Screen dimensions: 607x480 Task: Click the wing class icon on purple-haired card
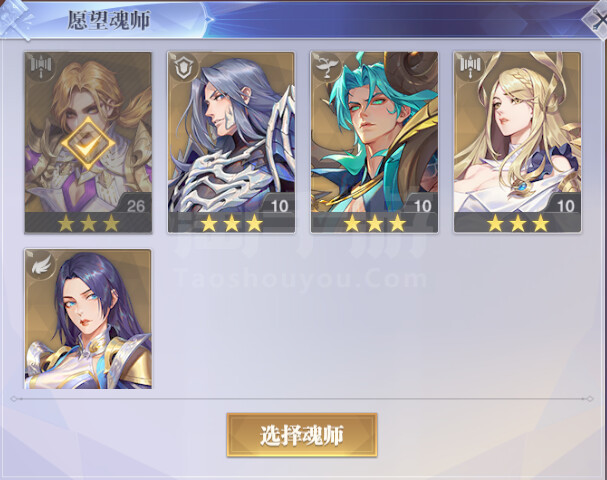click(41, 264)
